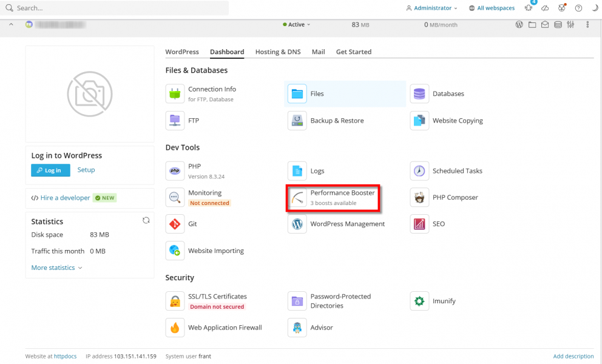The height and width of the screenshot is (364, 602).
Task: Open the Administrator account dropdown
Action: click(432, 8)
